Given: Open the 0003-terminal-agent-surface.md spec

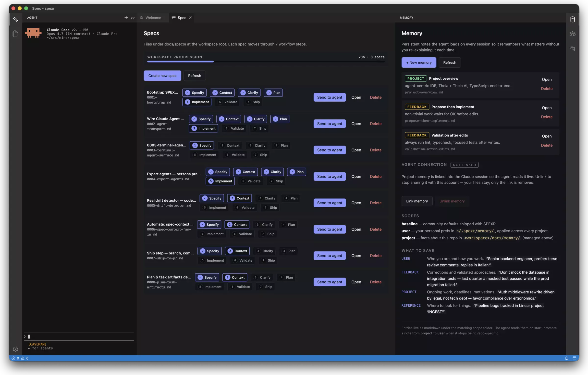Looking at the screenshot, I should coord(356,150).
